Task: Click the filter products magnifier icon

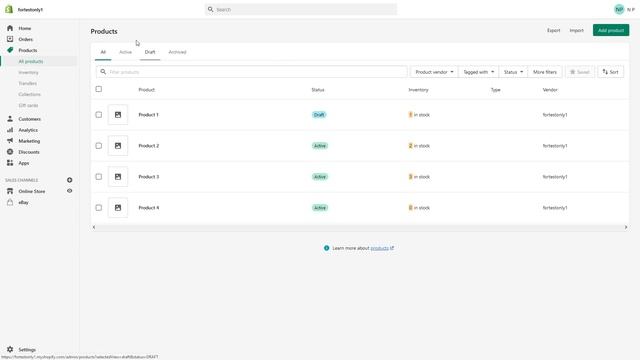Action: [x=103, y=72]
